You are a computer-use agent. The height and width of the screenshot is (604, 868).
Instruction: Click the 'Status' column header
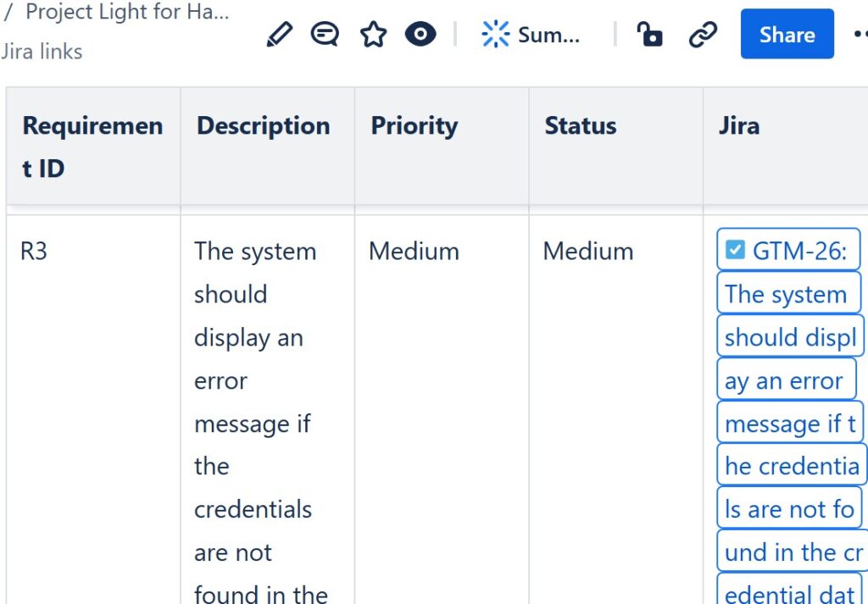pyautogui.click(x=616, y=147)
